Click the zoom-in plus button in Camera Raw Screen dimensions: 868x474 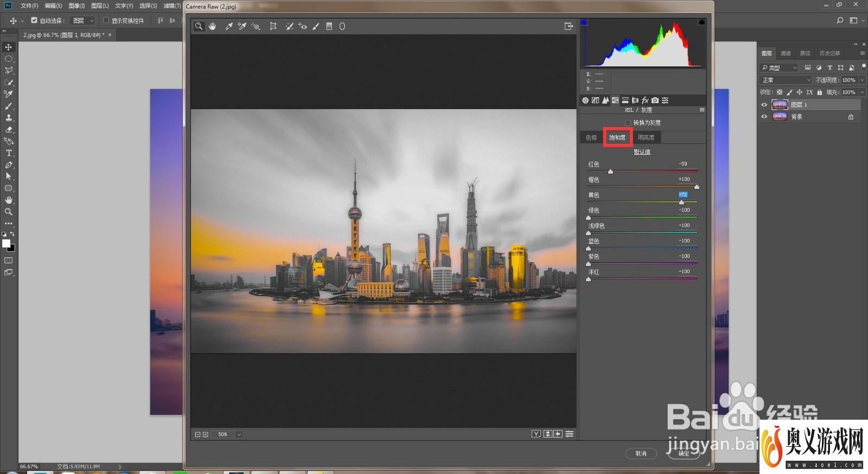(206, 434)
